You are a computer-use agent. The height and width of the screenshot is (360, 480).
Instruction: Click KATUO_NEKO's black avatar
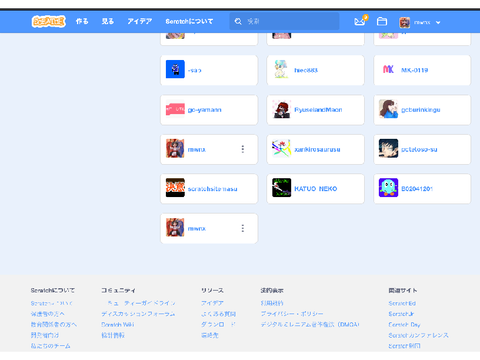pos(282,188)
